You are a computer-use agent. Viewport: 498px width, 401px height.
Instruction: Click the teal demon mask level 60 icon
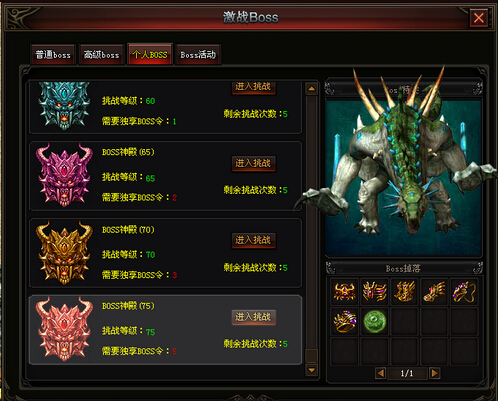64,106
